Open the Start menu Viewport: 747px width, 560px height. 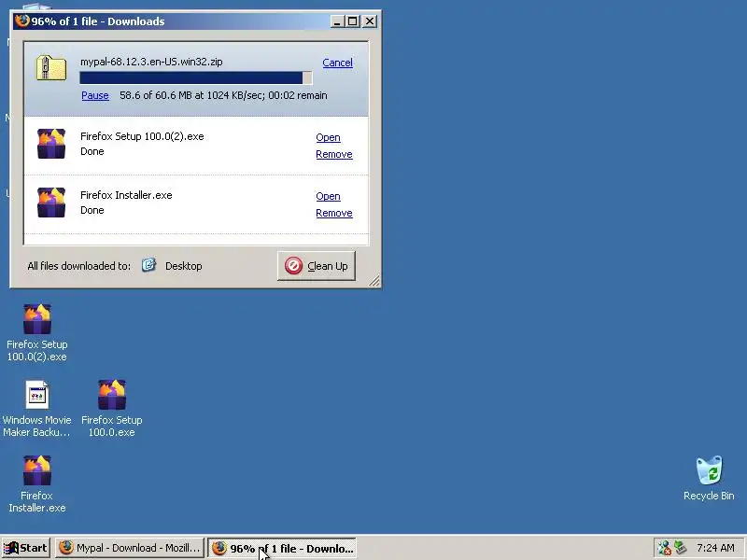click(26, 548)
